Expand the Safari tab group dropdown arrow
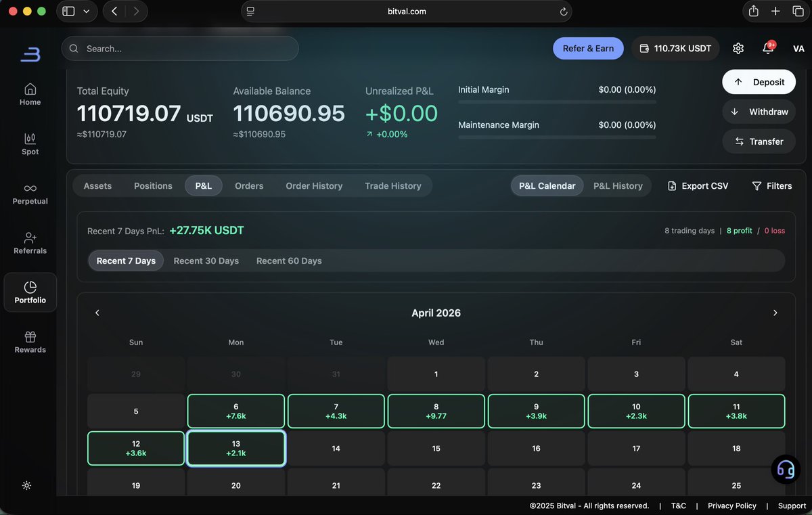This screenshot has width=812, height=515. (x=86, y=12)
